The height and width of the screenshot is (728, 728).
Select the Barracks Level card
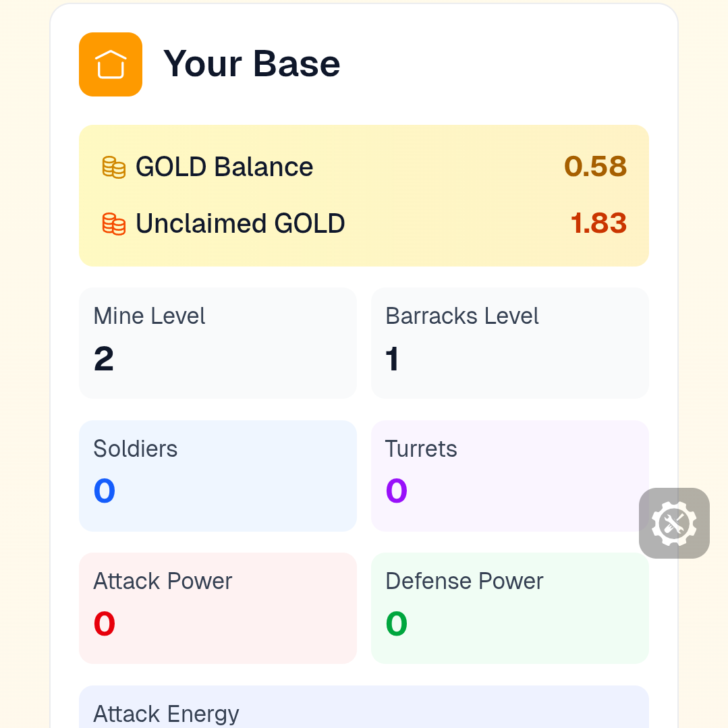click(509, 343)
